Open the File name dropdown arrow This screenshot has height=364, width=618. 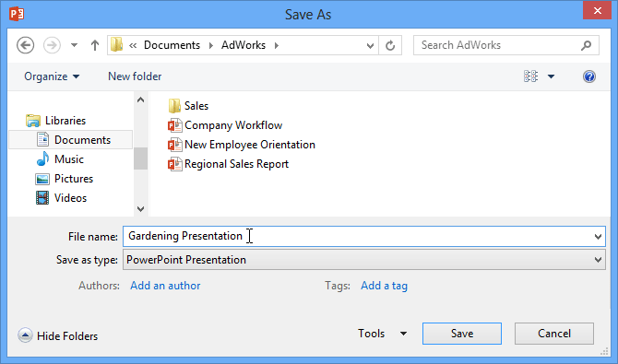coord(598,237)
